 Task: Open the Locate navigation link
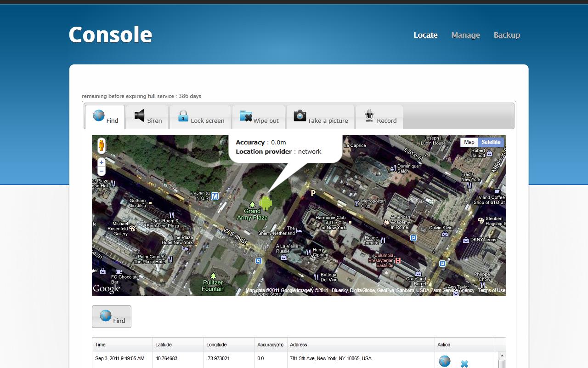[425, 35]
